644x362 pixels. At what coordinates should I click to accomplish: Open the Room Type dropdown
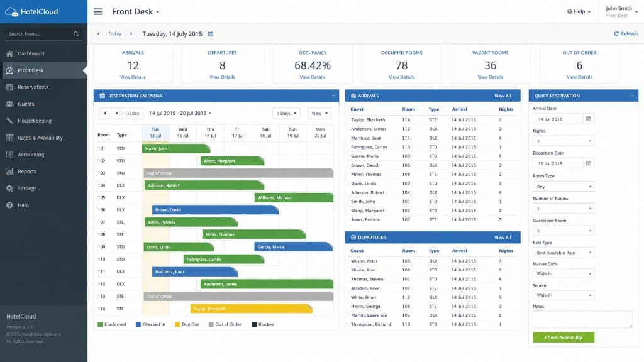coord(563,186)
